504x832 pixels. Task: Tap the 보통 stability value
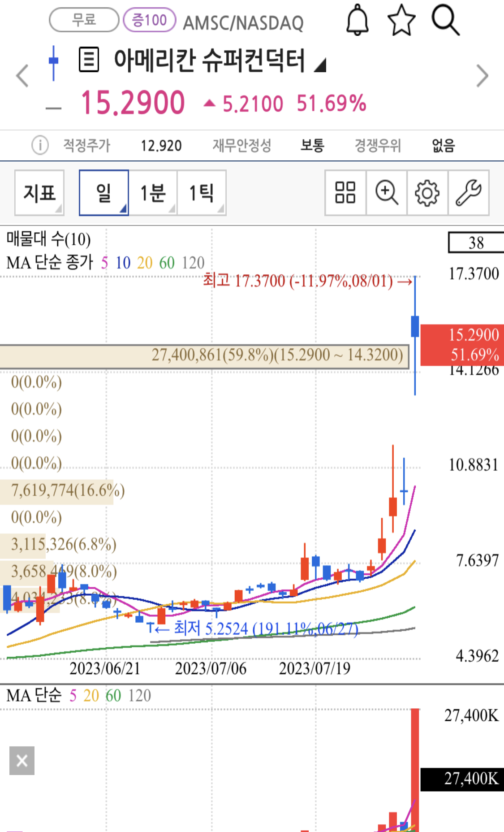[312, 145]
